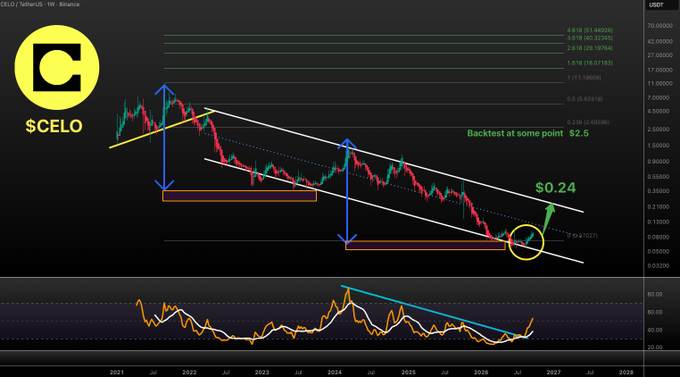
Task: Select the 2.618 (29.19764) Fibonacci label
Action: (x=590, y=48)
